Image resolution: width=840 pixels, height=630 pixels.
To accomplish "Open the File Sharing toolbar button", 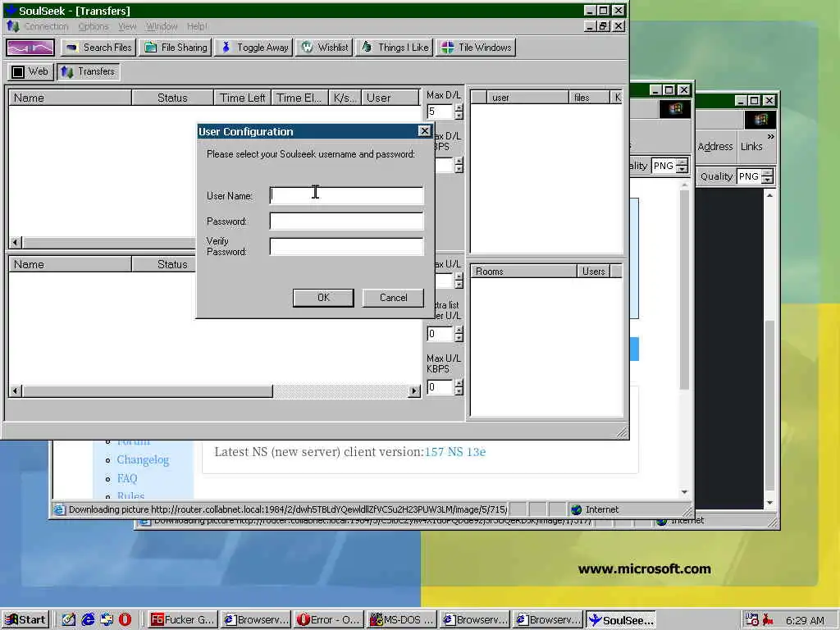I will tap(176, 48).
